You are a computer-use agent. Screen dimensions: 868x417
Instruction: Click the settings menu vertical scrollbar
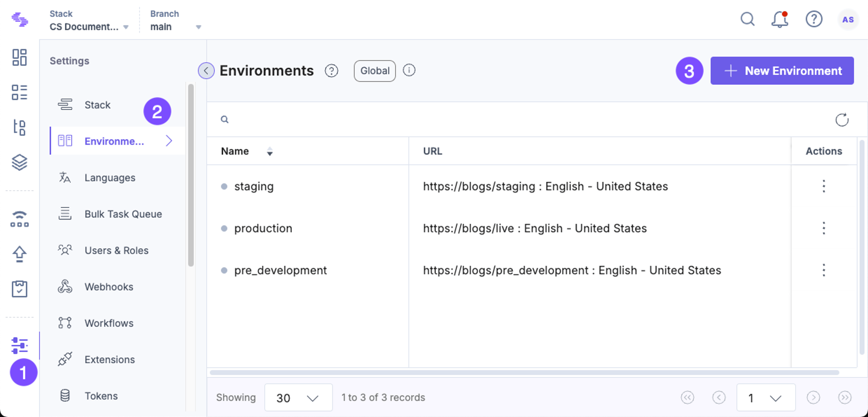[x=191, y=175]
